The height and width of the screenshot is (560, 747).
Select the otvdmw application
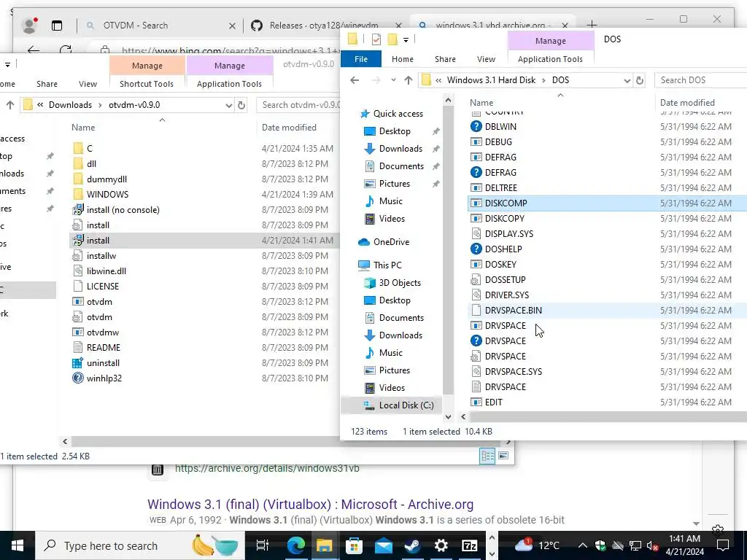coord(102,332)
